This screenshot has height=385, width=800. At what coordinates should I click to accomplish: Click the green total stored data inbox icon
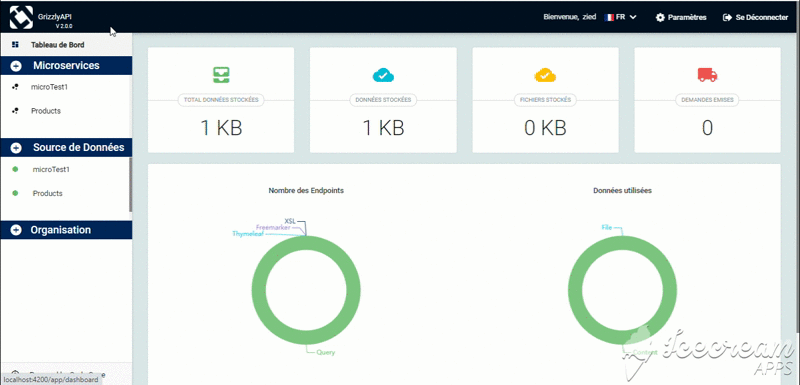[x=221, y=75]
